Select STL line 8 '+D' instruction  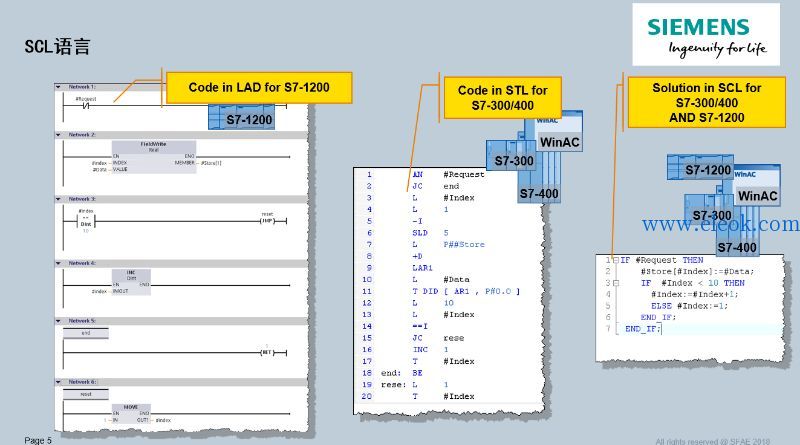[417, 256]
